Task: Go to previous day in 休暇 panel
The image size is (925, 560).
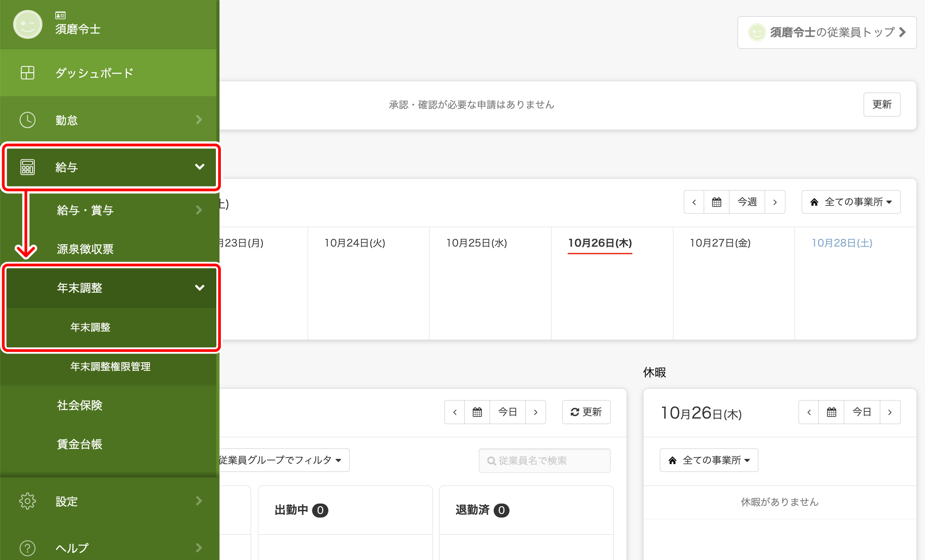Action: tap(809, 412)
